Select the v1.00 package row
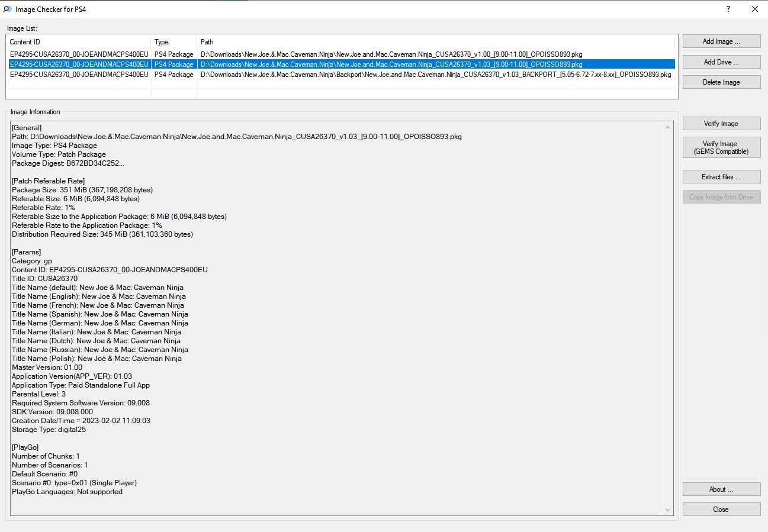768x532 pixels. click(391, 54)
